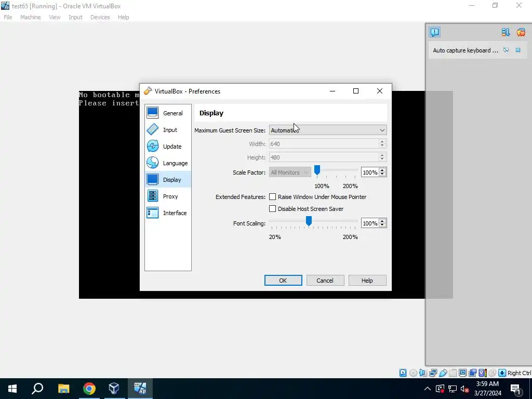Click the keyboard capture down-arrow icon

[502, 373]
